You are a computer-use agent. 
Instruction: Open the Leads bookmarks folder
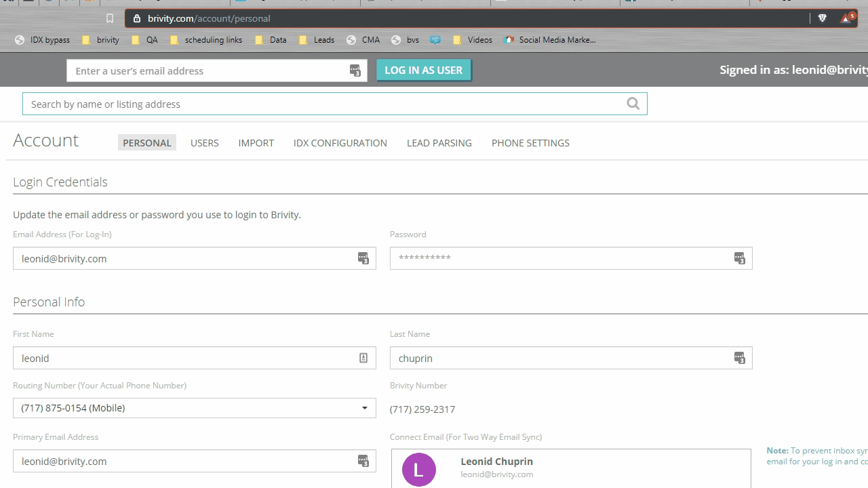[317, 40]
